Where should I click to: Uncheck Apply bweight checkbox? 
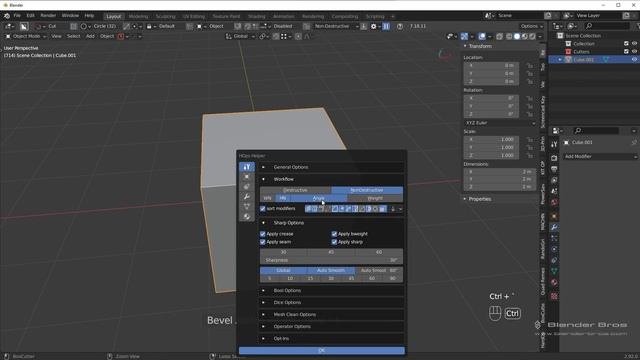click(x=334, y=234)
